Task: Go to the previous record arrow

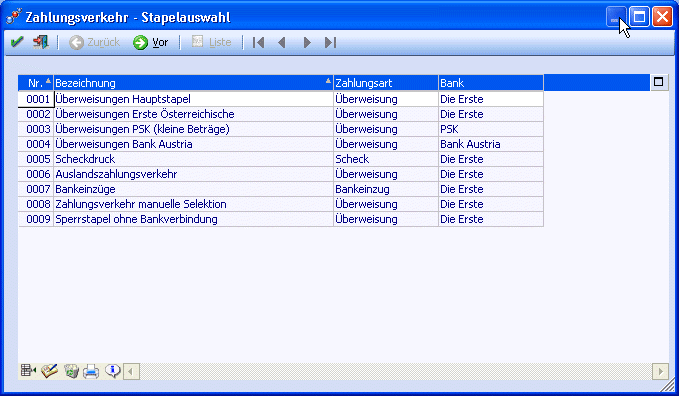Action: [282, 42]
